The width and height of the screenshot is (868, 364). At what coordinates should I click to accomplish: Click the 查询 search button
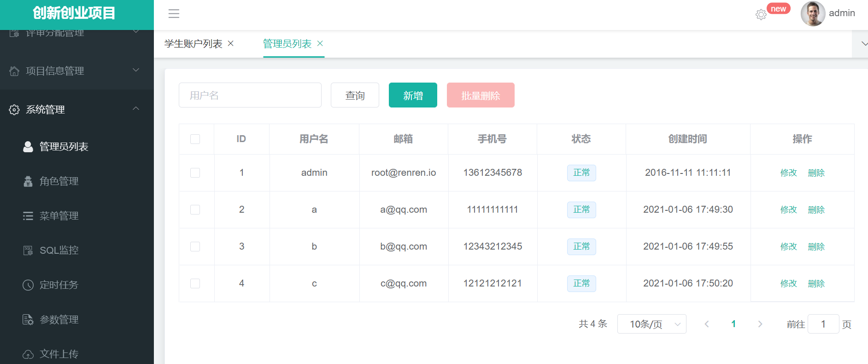355,95
